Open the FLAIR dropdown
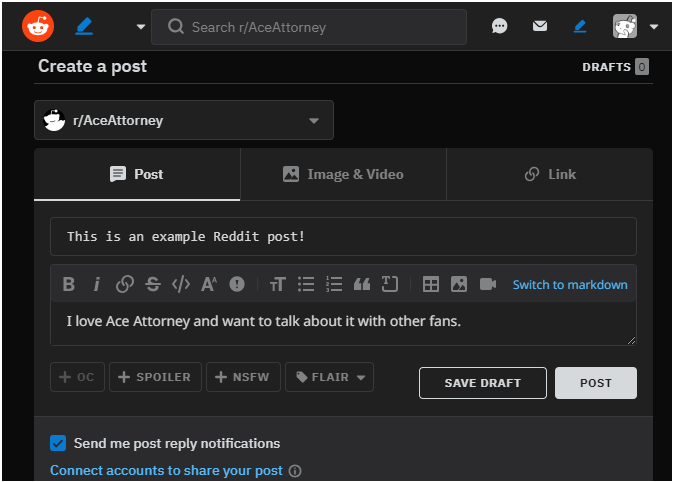The width and height of the screenshot is (678, 482). click(x=329, y=377)
